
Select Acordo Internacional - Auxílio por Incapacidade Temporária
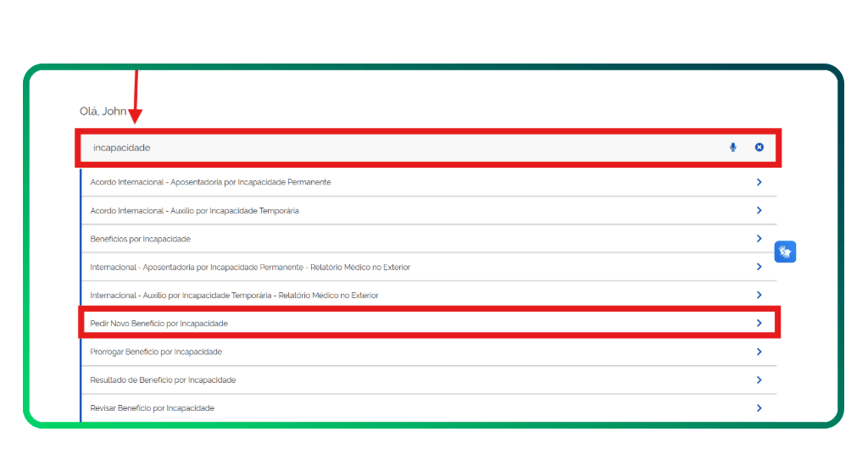coord(194,210)
